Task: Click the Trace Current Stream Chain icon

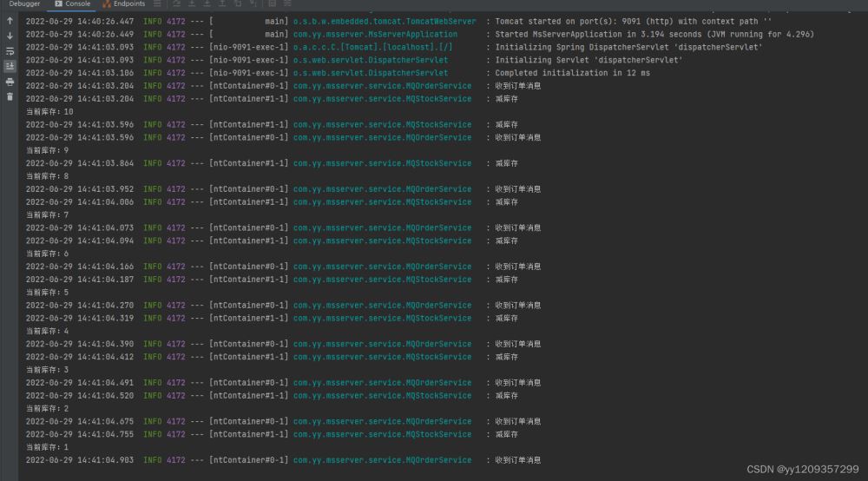Action: [x=286, y=4]
